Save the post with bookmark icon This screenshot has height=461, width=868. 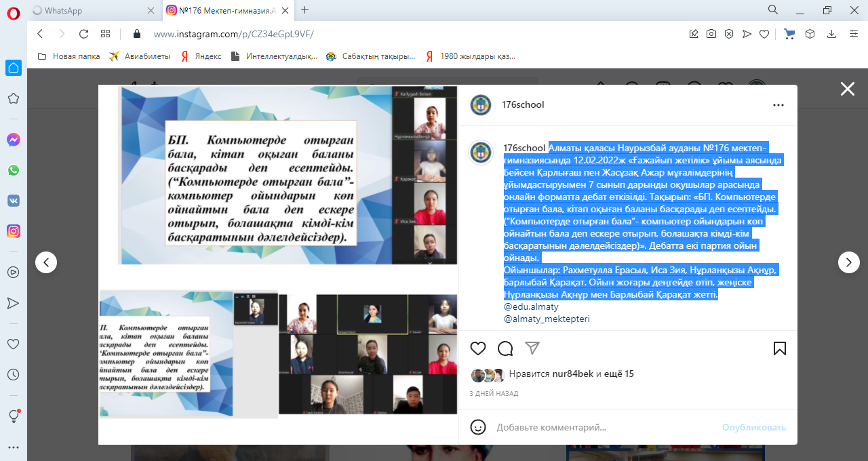pos(779,348)
